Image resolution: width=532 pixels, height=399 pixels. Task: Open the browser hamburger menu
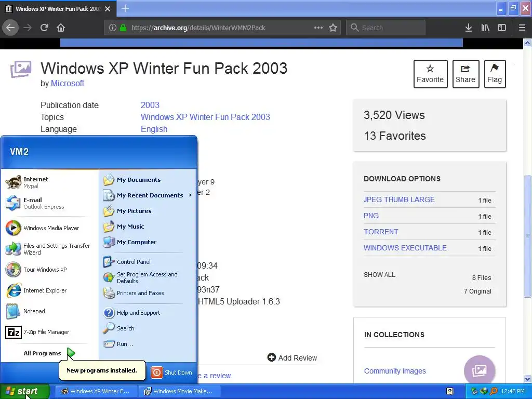[522, 28]
